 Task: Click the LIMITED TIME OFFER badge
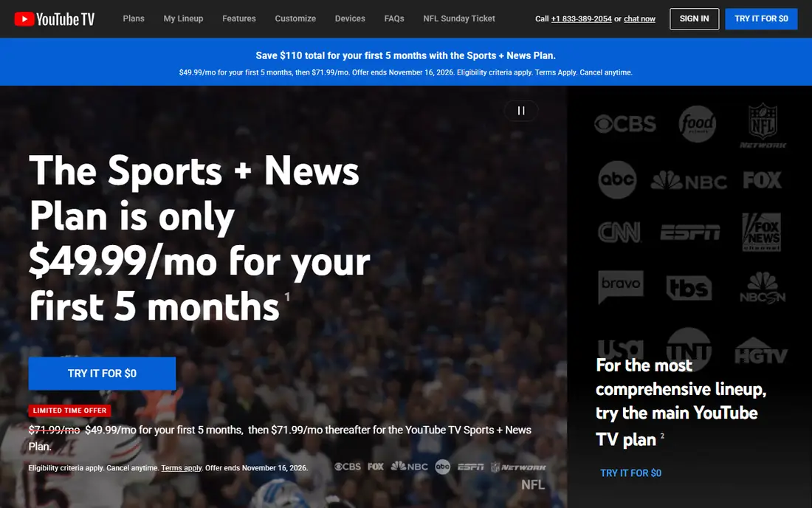[69, 411]
